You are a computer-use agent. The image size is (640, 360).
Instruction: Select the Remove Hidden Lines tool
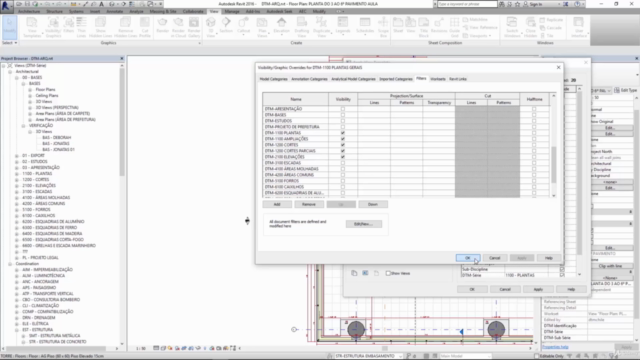point(125,27)
